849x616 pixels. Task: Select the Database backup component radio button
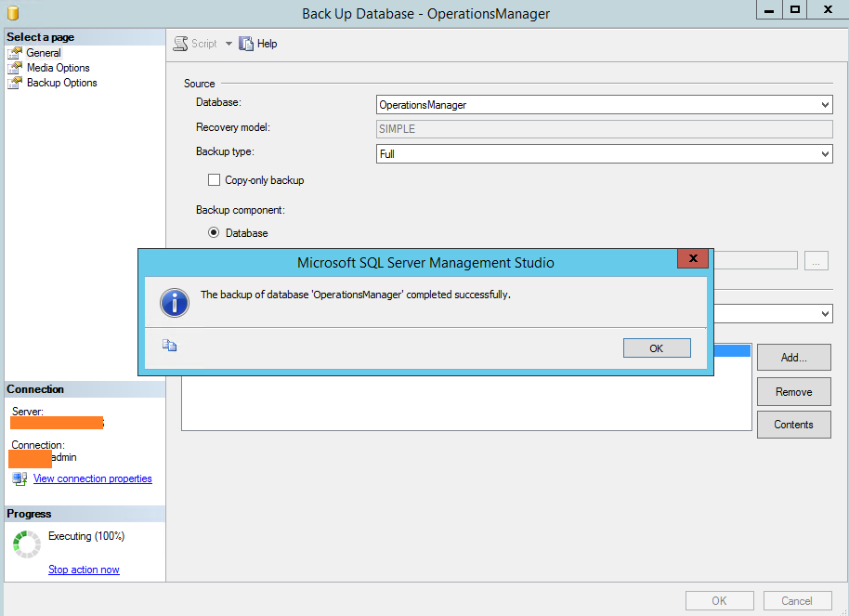pos(214,233)
